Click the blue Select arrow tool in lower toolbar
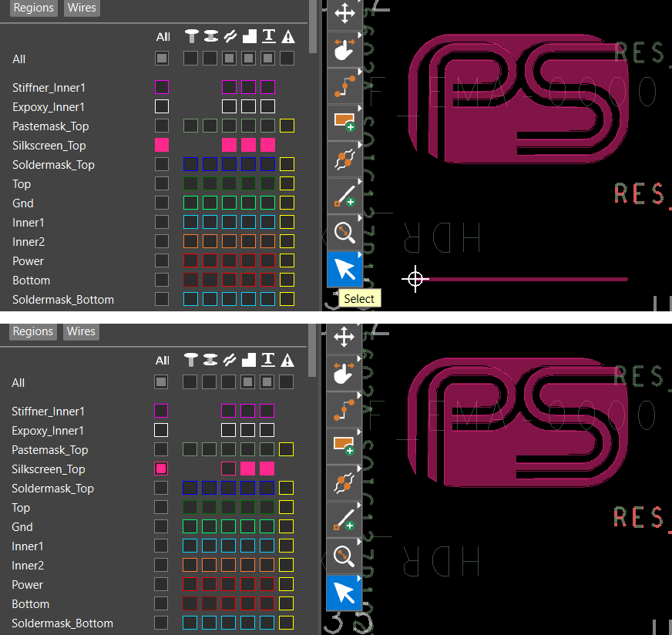The image size is (672, 635). pyautogui.click(x=344, y=593)
